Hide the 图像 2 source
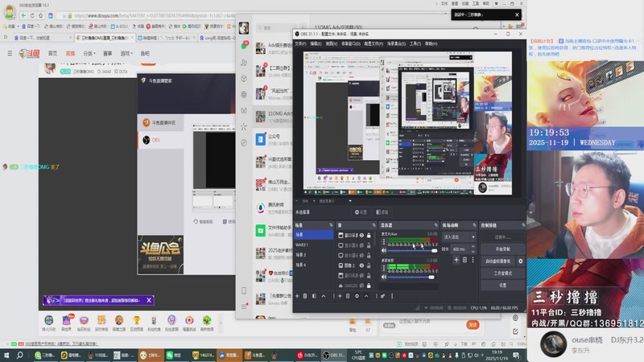The image size is (644, 362). [361, 265]
